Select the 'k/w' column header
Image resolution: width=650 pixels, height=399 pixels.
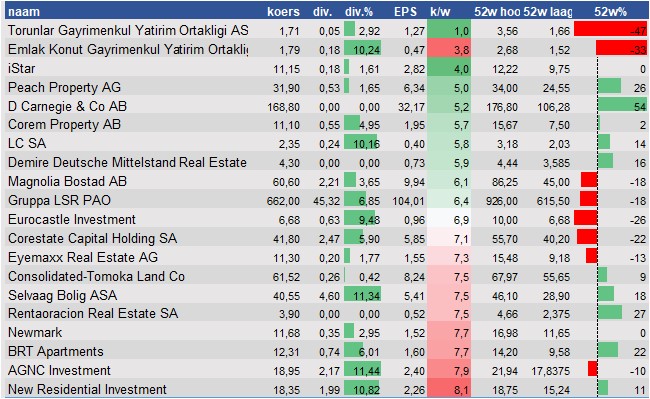(x=440, y=12)
